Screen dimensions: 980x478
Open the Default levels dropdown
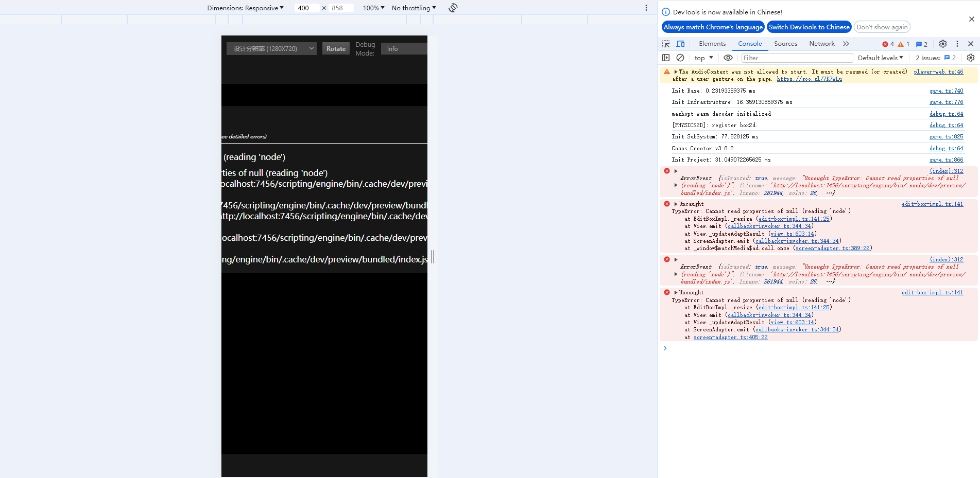click(x=881, y=58)
